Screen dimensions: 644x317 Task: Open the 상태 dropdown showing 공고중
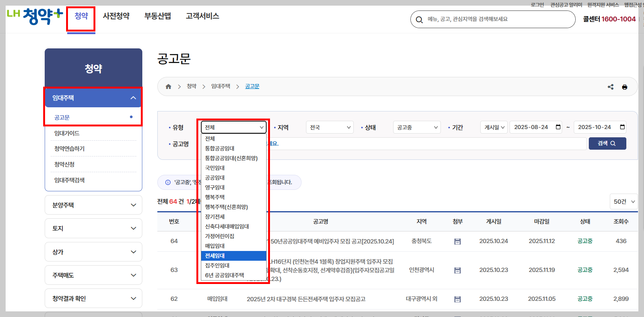tap(417, 128)
